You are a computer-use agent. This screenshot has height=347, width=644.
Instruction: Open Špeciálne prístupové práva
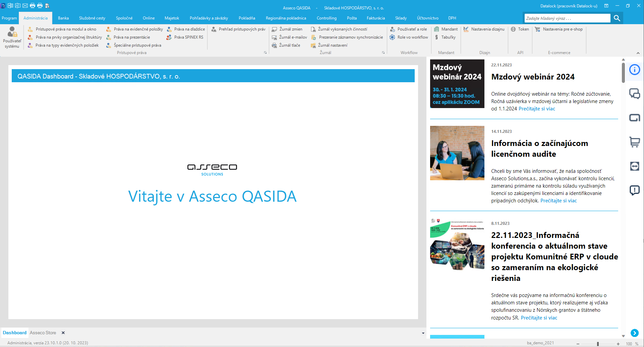click(x=134, y=45)
